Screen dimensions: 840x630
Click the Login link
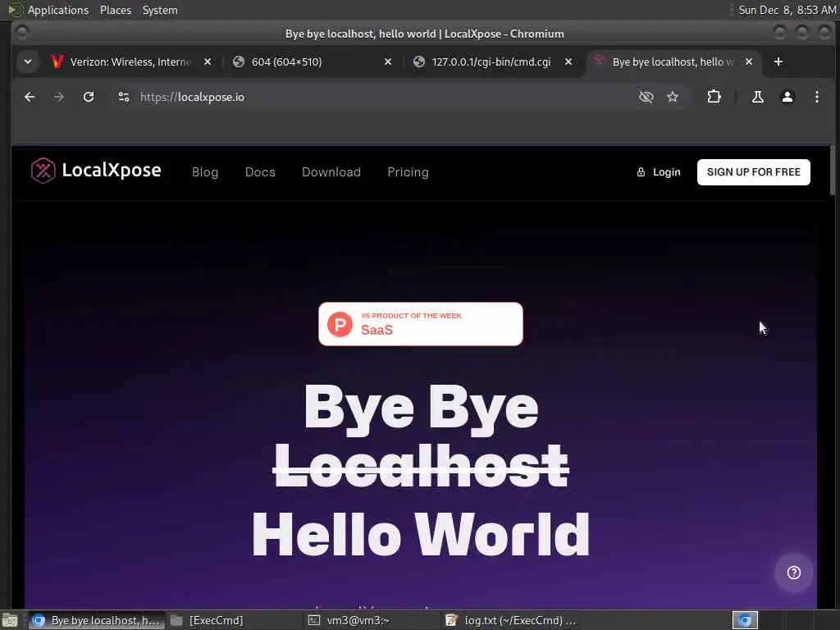659,172
